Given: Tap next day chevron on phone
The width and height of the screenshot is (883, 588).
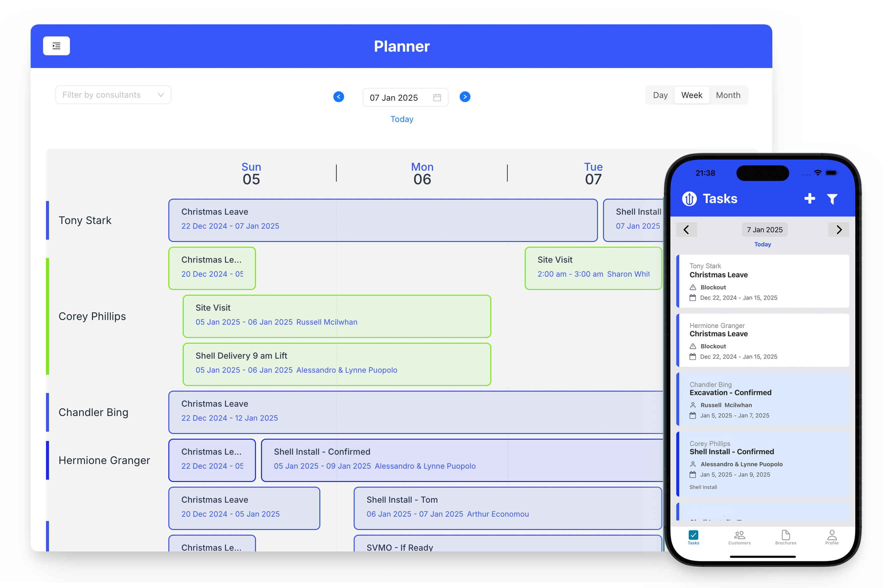Looking at the screenshot, I should [838, 229].
